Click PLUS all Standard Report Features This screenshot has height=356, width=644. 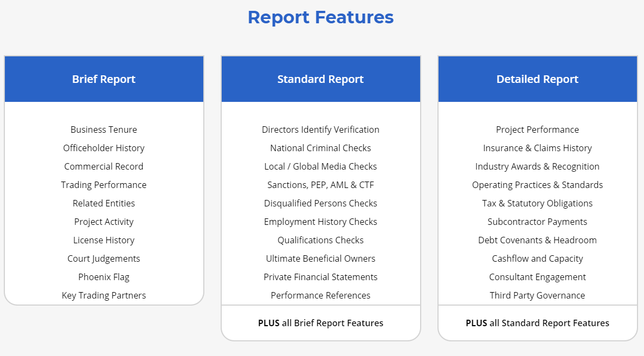point(538,323)
